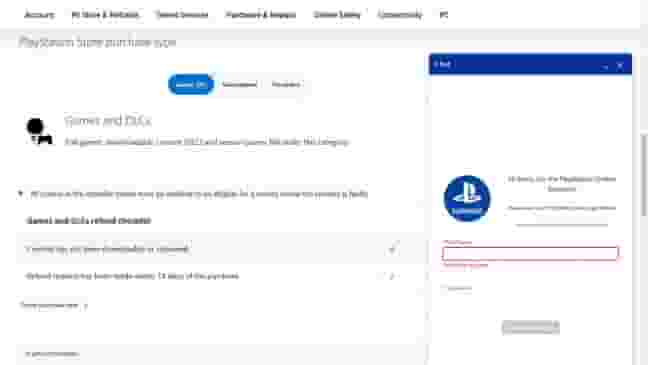Screen dimensions: 648x365
Task: Click the Games and DLCs controller icon
Action: (x=39, y=131)
